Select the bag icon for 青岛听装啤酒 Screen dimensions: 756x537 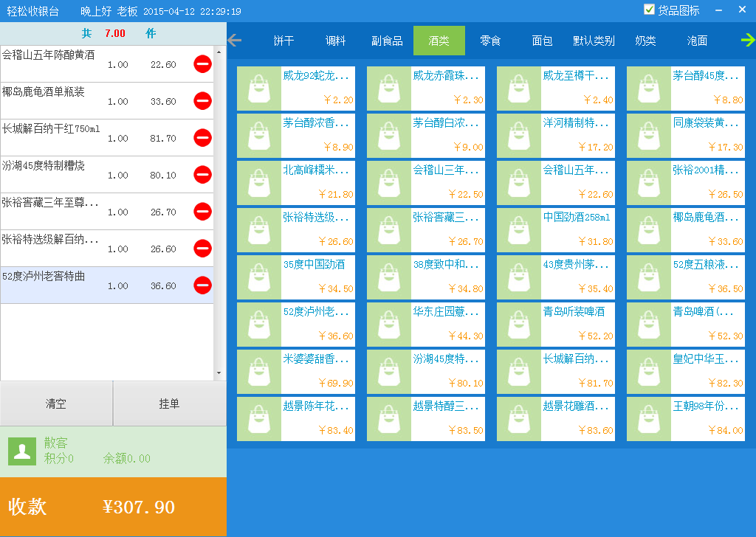(518, 325)
